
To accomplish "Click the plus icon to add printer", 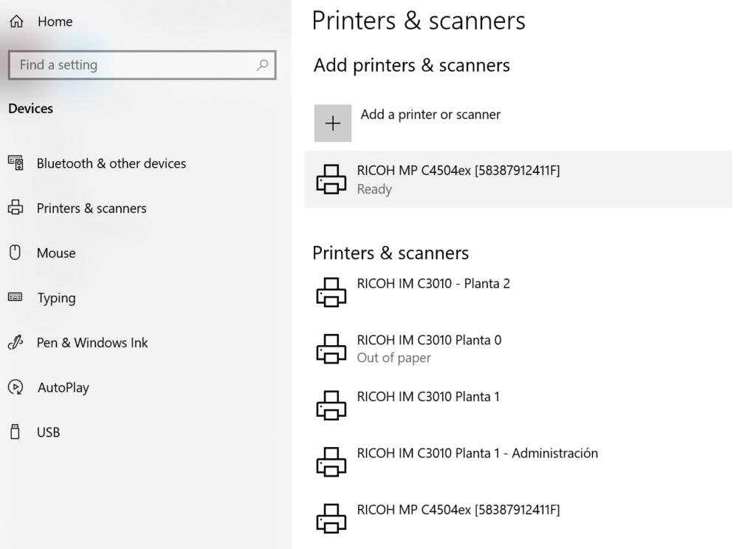I will [x=333, y=123].
